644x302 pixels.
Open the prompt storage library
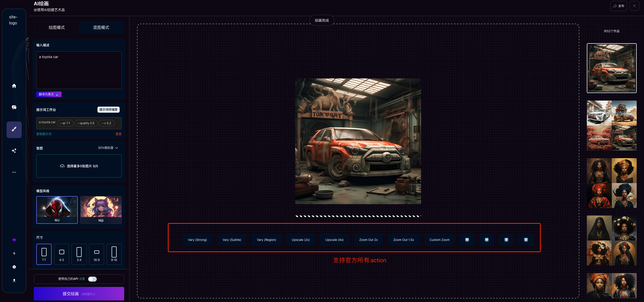pos(108,110)
